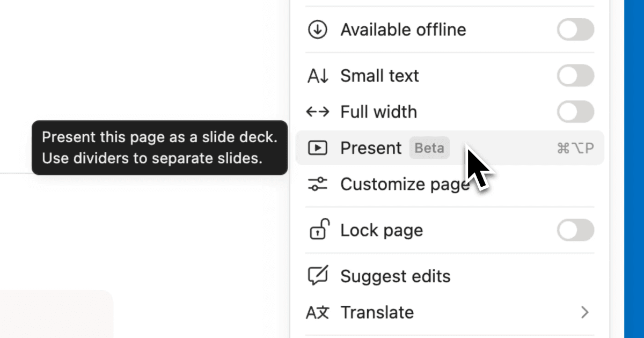Screen dimensions: 644x338
Task: Click the ⌘⌥P shortcut label
Action: tap(576, 148)
